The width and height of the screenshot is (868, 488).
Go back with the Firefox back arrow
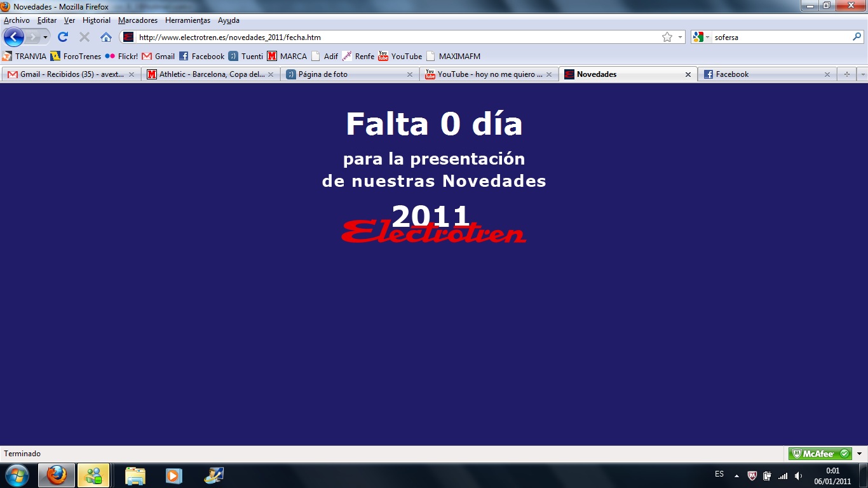pyautogui.click(x=13, y=37)
